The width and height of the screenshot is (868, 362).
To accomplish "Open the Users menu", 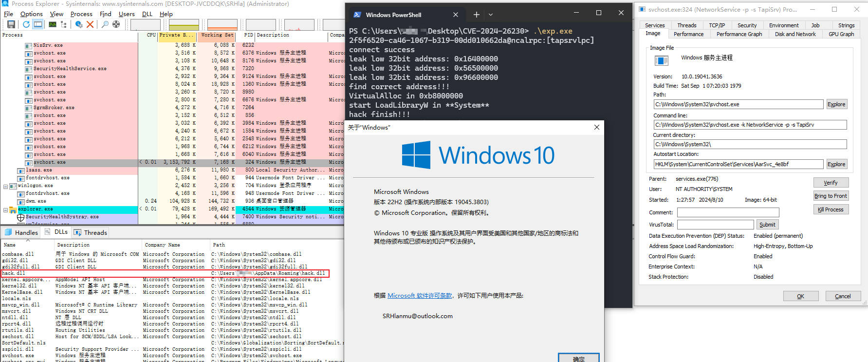I will [x=127, y=14].
